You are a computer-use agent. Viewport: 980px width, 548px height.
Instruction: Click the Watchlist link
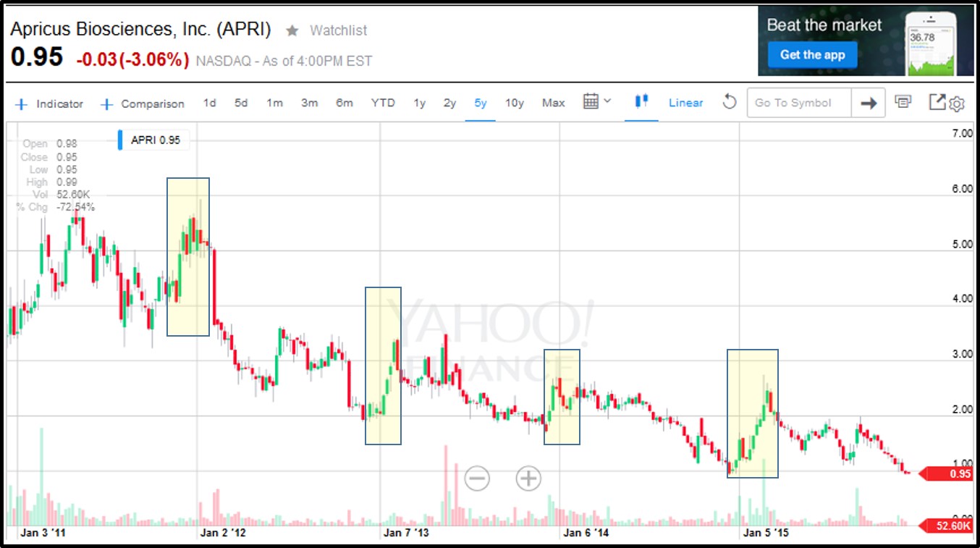click(338, 30)
